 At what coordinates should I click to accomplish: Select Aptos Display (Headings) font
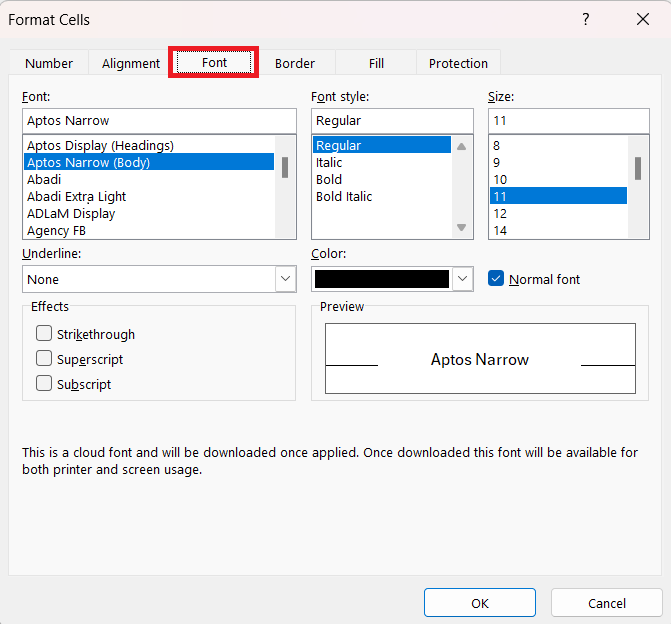[x=149, y=146]
